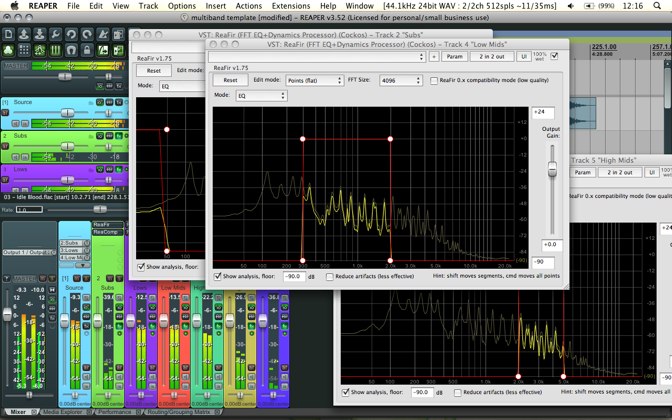Screen dimensions: 672x420
Task: Click the Open Project (up arrow) toolbar icon
Action: click(x=24, y=34)
